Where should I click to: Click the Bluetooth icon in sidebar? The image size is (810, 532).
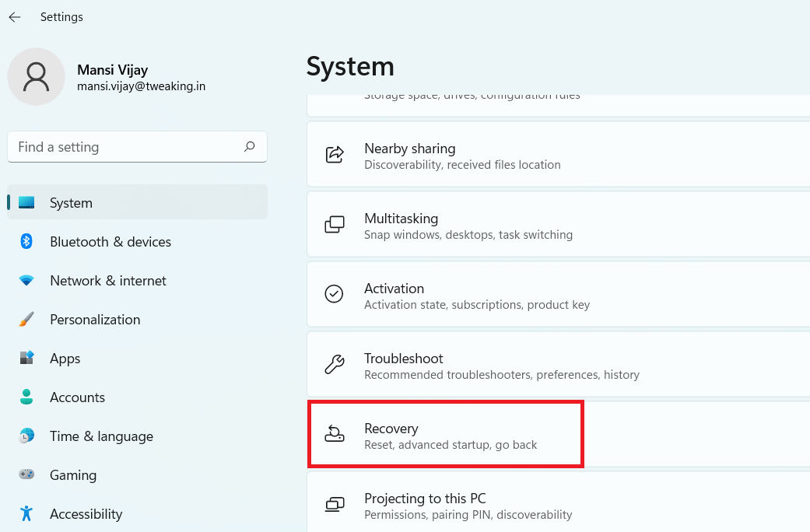tap(26, 241)
